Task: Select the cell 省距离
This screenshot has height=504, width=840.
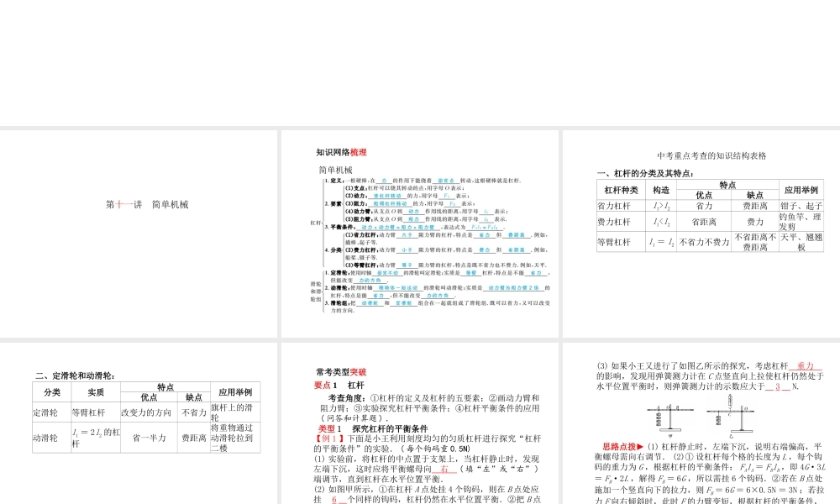Action: pos(704,222)
